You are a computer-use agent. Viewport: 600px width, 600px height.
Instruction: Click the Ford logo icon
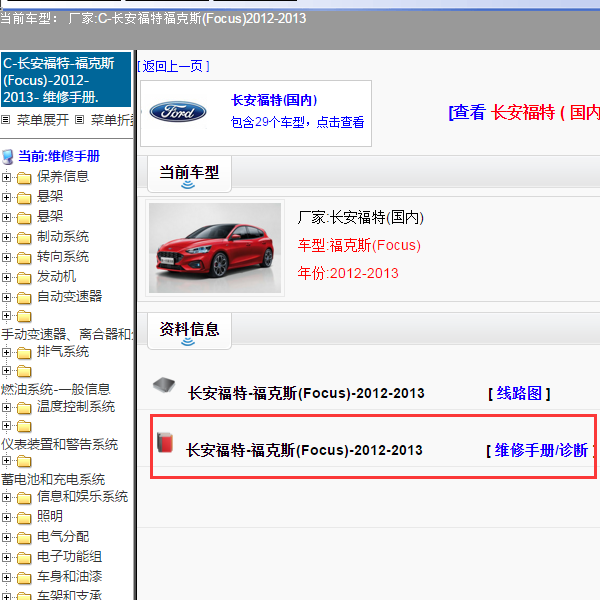click(x=178, y=112)
